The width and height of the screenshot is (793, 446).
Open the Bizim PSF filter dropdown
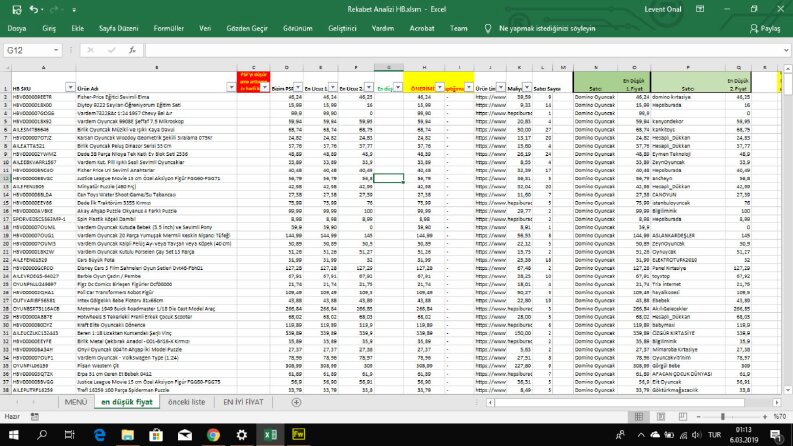coord(298,88)
